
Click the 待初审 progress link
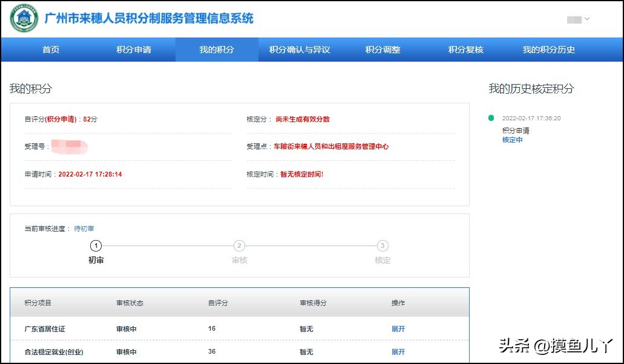(84, 229)
